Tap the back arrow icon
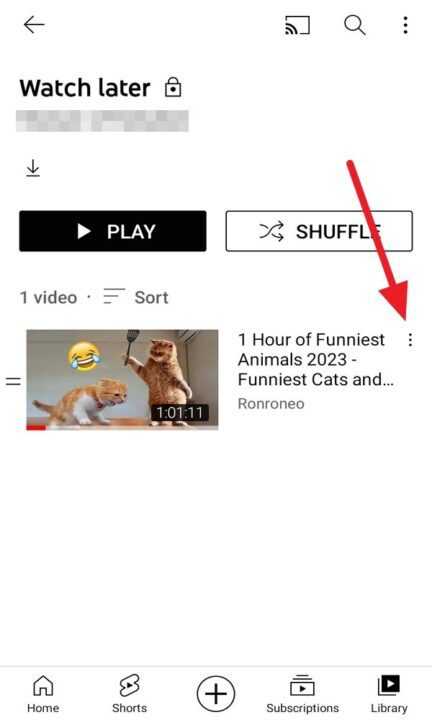 (x=34, y=25)
